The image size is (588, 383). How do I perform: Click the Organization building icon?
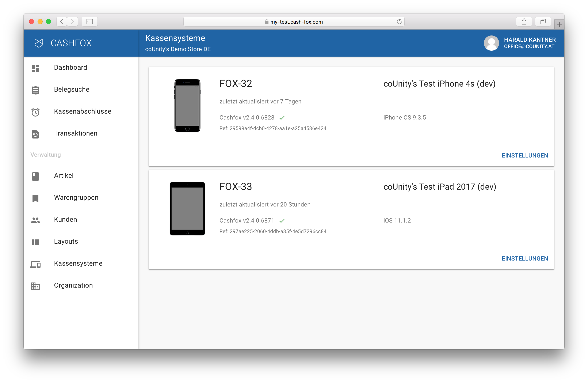pyautogui.click(x=35, y=286)
